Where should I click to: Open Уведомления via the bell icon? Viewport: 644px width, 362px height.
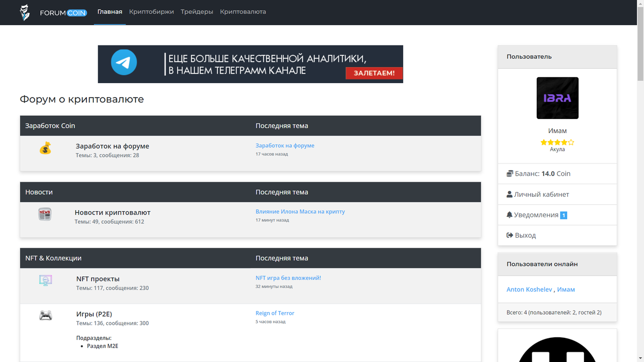(509, 215)
